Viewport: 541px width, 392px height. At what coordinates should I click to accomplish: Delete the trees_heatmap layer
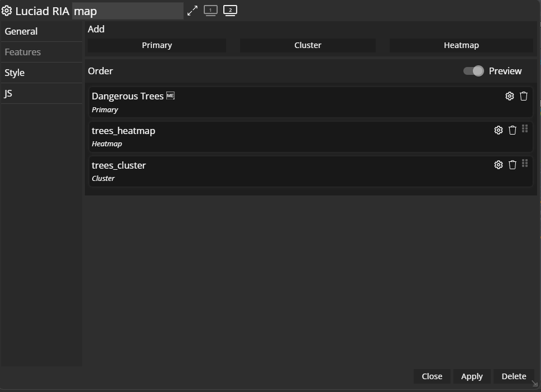[x=513, y=130]
